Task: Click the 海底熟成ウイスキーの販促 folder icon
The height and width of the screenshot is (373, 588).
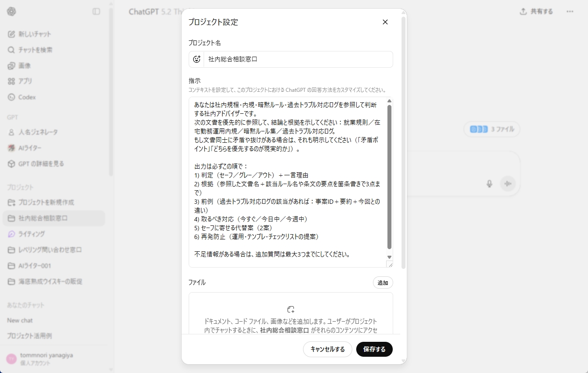Action: pyautogui.click(x=11, y=282)
